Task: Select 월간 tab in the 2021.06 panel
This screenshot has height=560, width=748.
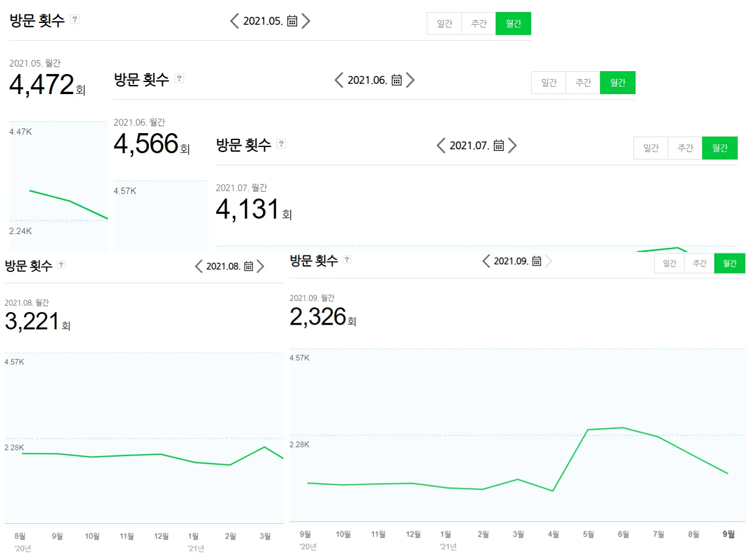Action: [x=618, y=83]
